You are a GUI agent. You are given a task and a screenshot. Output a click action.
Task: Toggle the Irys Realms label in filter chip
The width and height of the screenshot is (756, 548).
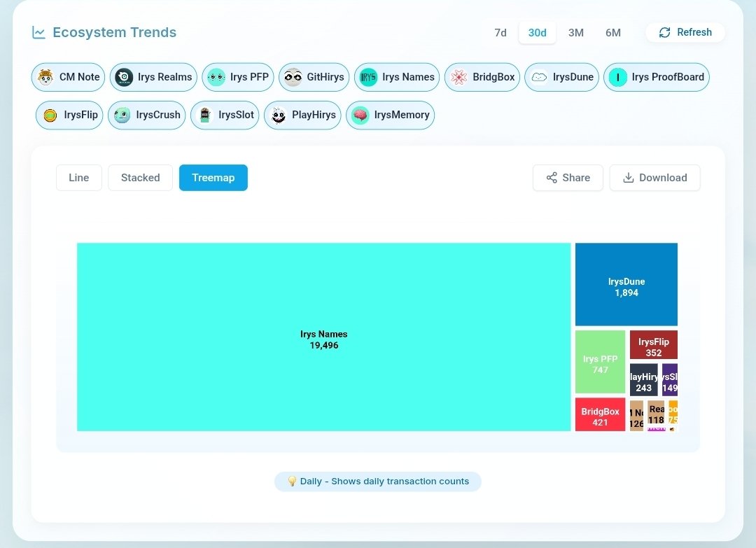point(165,77)
